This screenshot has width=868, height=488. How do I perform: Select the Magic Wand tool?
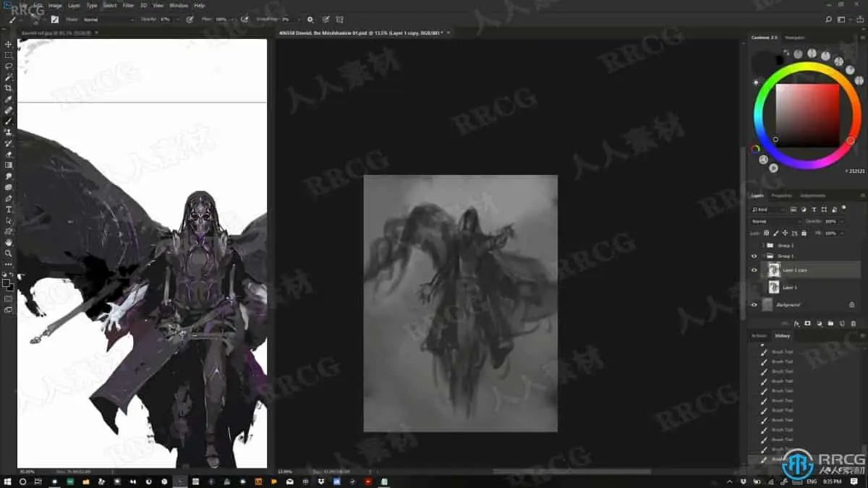pyautogui.click(x=9, y=77)
